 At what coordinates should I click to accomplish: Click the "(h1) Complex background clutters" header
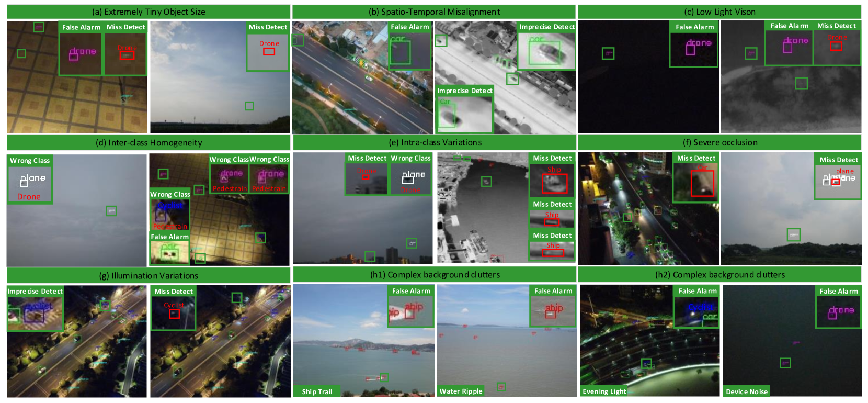pos(435,274)
